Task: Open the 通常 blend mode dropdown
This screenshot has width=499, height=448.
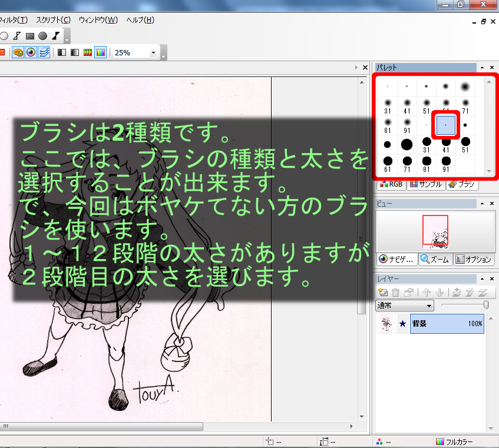Action: [x=405, y=305]
